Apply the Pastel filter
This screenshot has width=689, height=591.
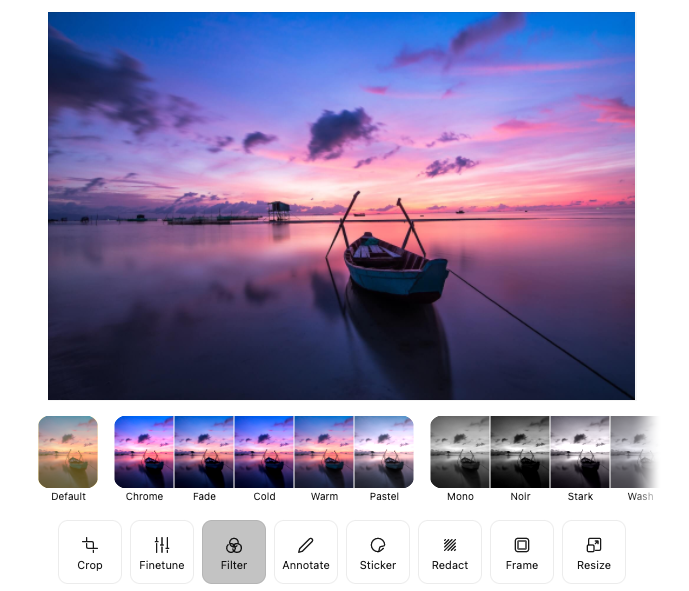click(384, 452)
